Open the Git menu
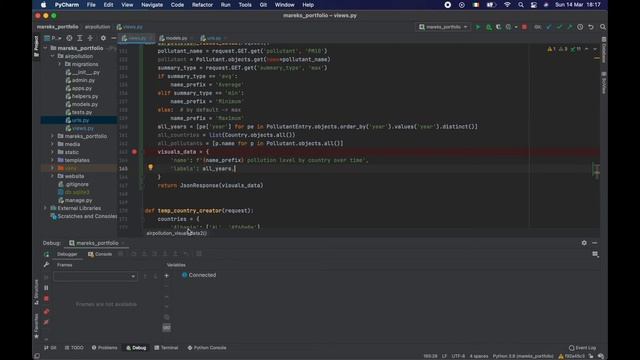640x360 pixels. [x=263, y=5]
